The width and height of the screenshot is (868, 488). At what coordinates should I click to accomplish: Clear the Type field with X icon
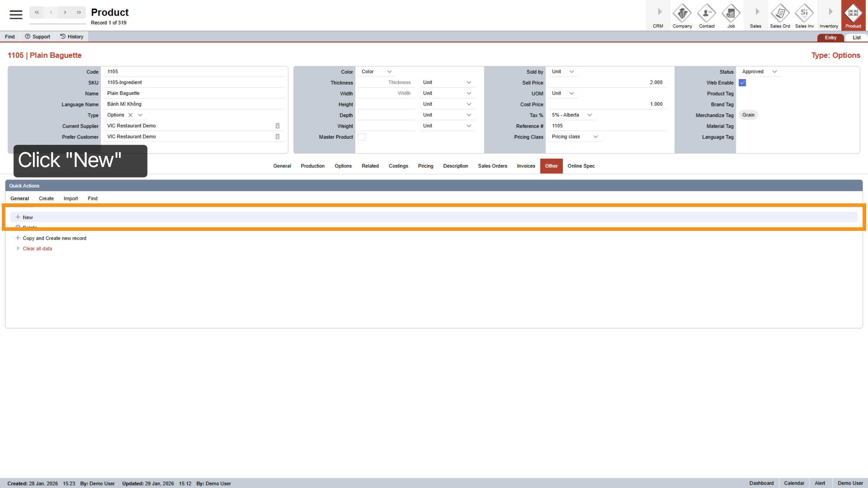(x=131, y=115)
